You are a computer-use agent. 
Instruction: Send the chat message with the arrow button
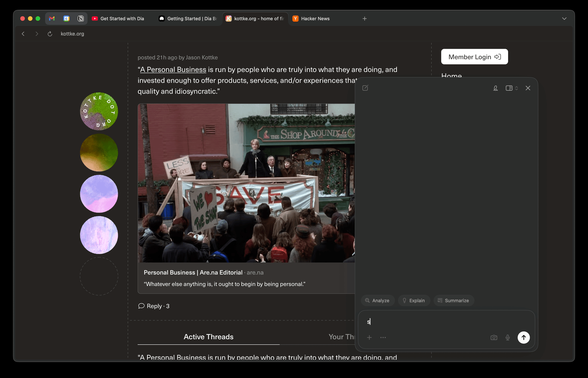coord(523,338)
